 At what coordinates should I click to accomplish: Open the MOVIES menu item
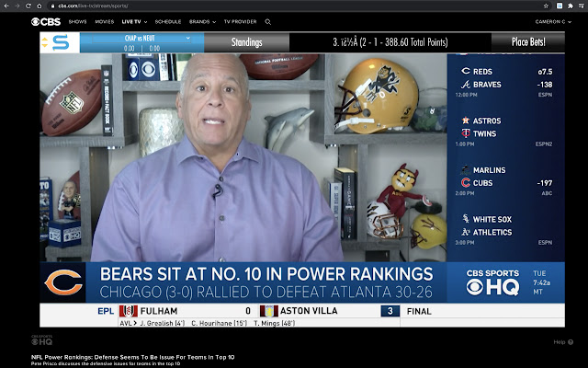click(104, 22)
